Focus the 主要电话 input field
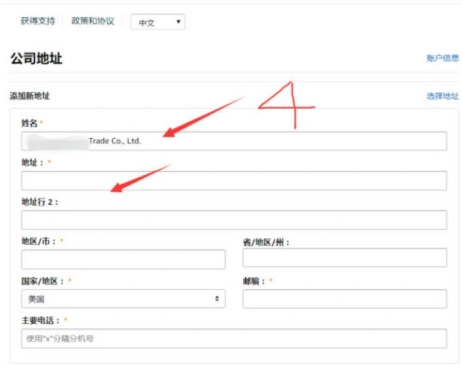The height and width of the screenshot is (369, 462). (x=234, y=338)
